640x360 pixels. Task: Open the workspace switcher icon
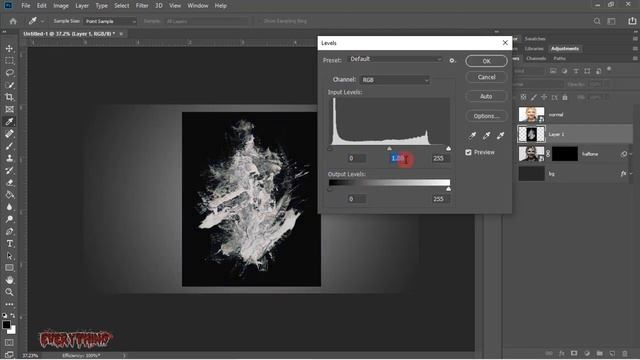point(611,21)
